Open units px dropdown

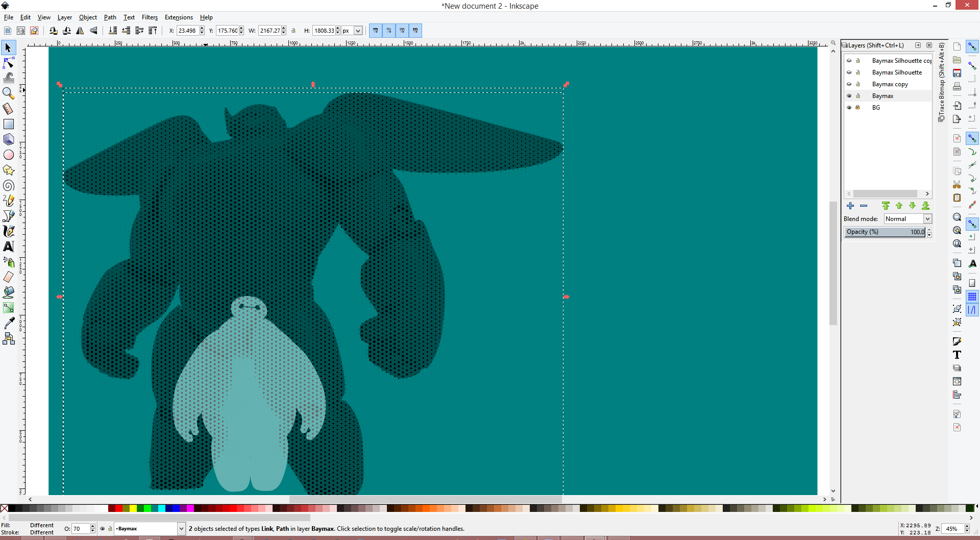[x=352, y=31]
